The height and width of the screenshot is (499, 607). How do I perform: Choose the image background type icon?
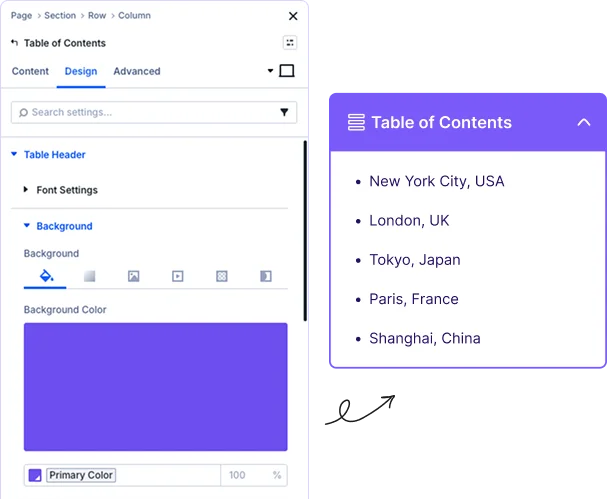[133, 276]
